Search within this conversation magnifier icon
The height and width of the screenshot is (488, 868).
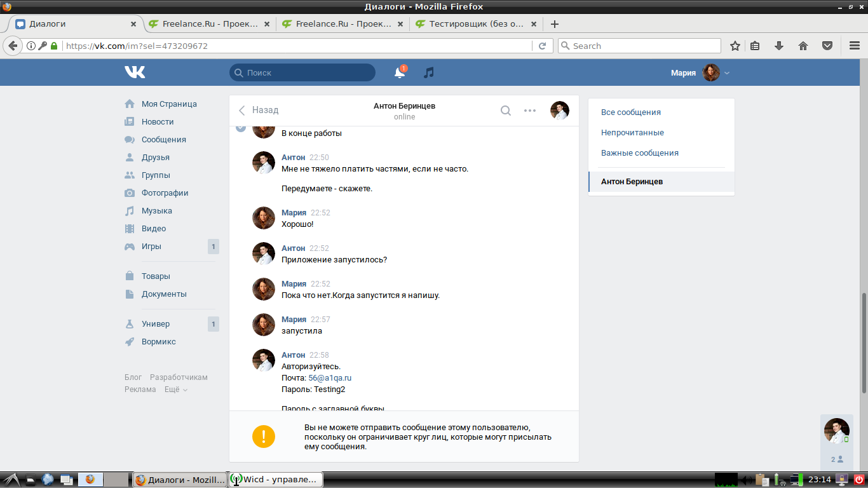506,111
